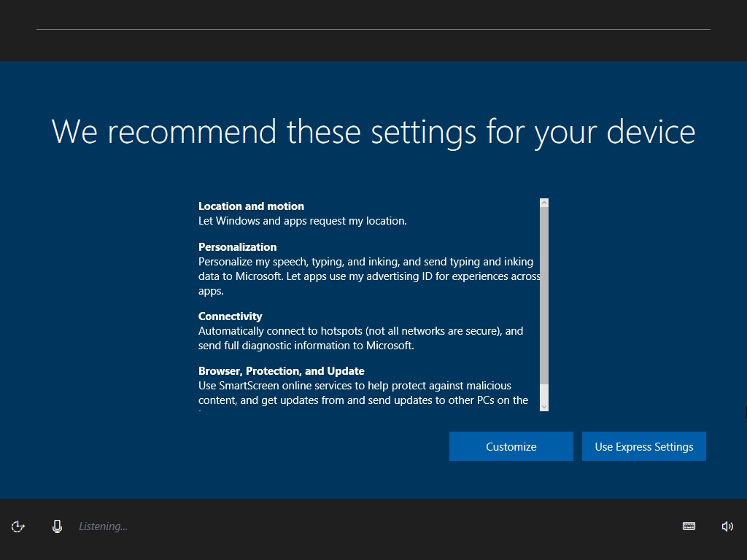Select the Personalization heading
Image resolution: width=747 pixels, height=560 pixels.
tap(237, 247)
